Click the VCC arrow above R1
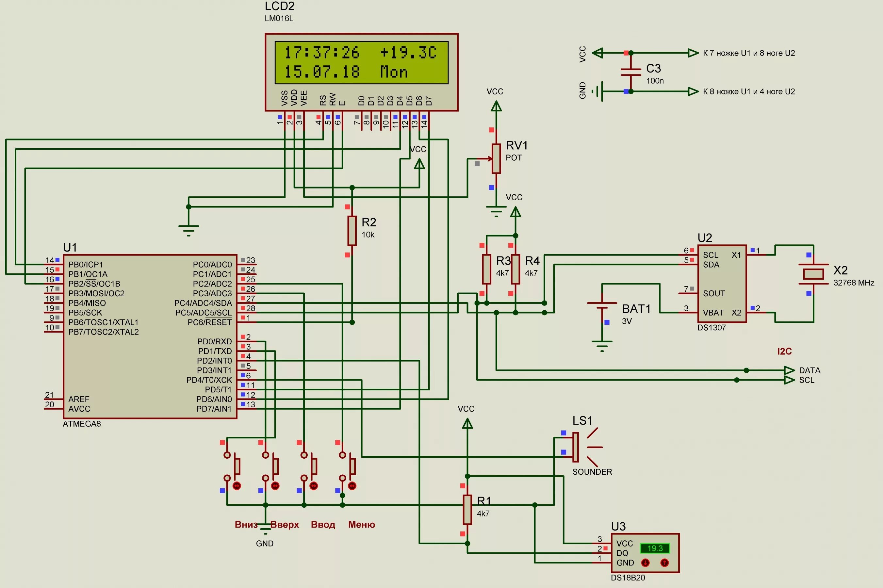The image size is (883, 588). [x=467, y=424]
